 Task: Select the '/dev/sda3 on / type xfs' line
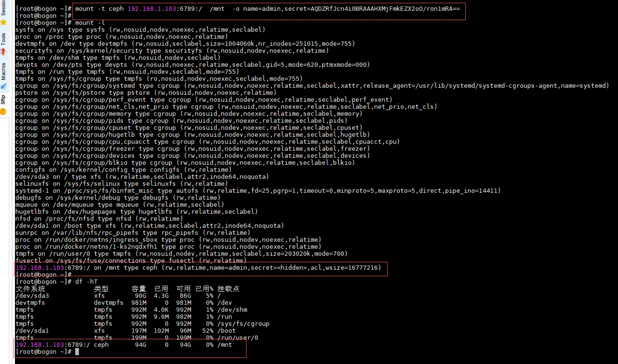coord(142,177)
